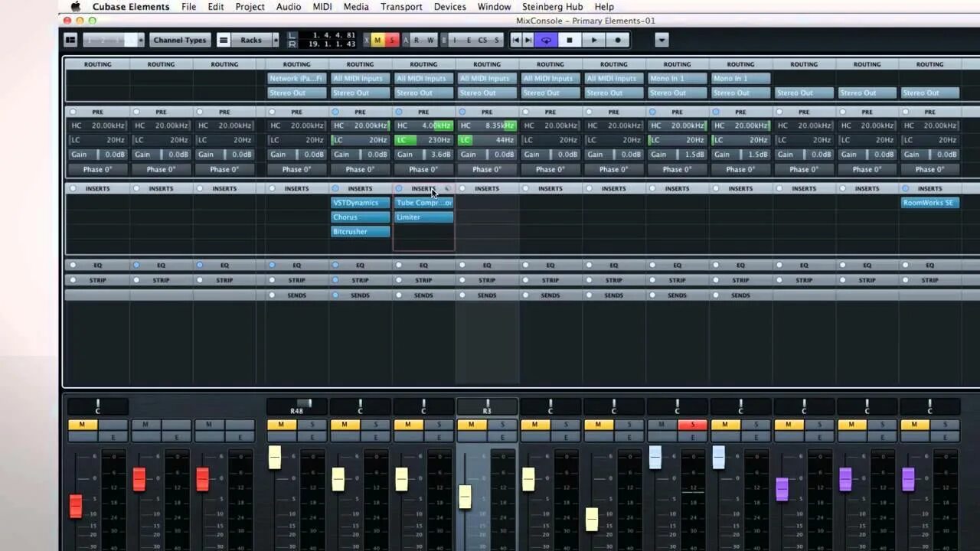Image resolution: width=980 pixels, height=551 pixels.
Task: Open the VSTDynamics insert slot
Action: [x=360, y=203]
